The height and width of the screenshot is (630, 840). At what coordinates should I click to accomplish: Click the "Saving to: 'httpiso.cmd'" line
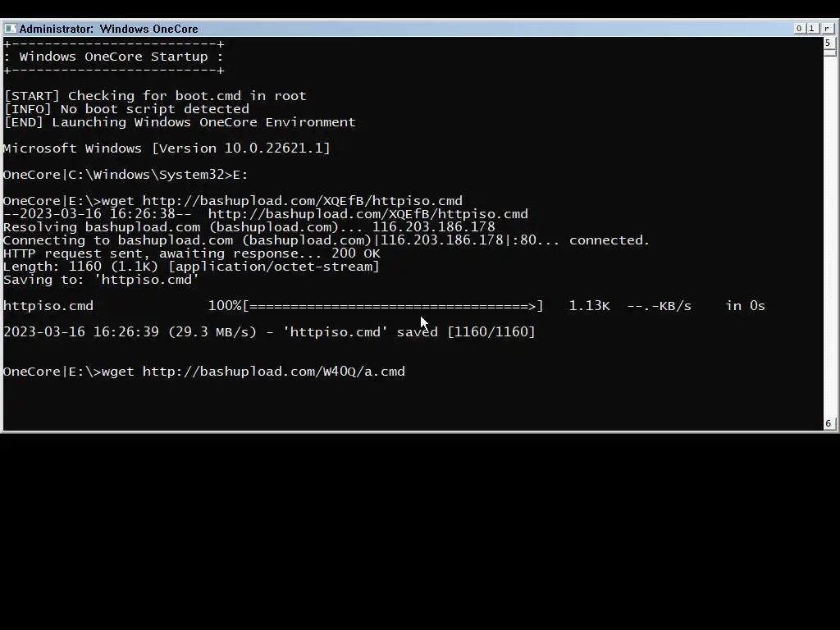click(x=101, y=280)
